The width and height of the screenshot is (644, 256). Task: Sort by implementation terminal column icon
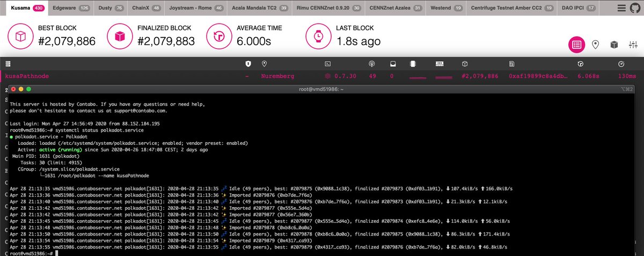[328, 64]
